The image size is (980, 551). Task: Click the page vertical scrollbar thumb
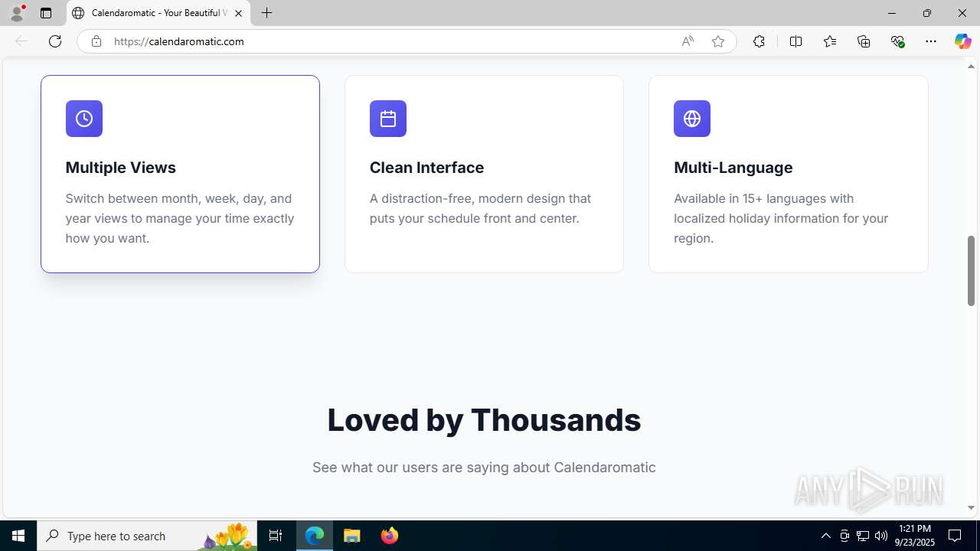pos(971,271)
